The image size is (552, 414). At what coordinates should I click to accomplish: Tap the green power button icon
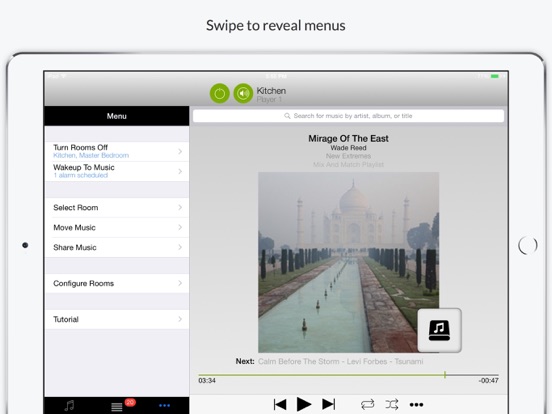click(x=220, y=94)
